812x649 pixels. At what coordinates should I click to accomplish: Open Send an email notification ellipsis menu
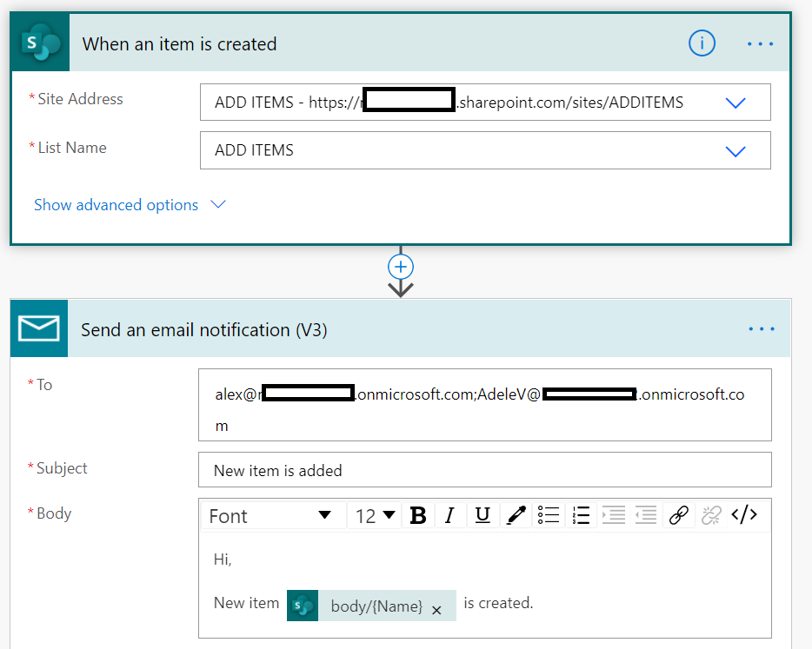(762, 328)
